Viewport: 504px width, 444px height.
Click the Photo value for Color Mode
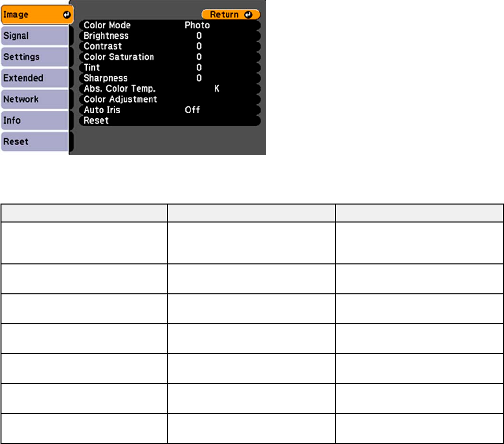point(197,25)
